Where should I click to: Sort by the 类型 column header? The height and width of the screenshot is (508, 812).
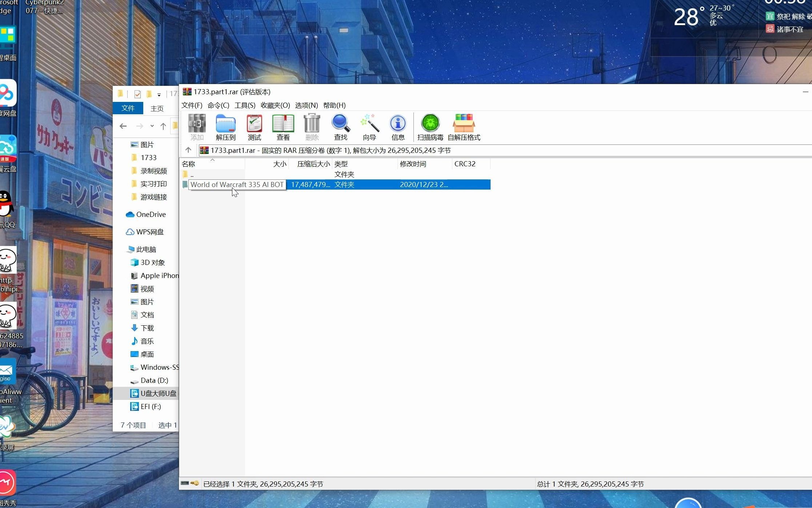(365, 164)
